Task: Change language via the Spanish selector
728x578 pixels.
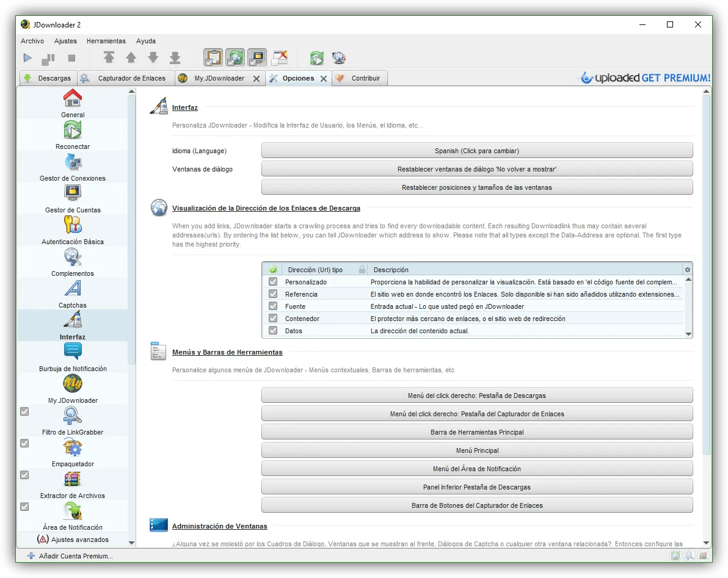Action: pyautogui.click(x=476, y=150)
